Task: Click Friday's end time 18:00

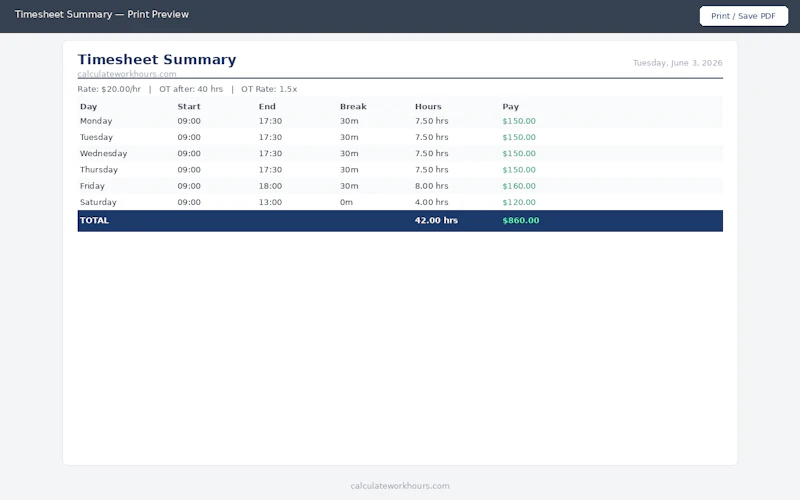Action: click(x=270, y=186)
